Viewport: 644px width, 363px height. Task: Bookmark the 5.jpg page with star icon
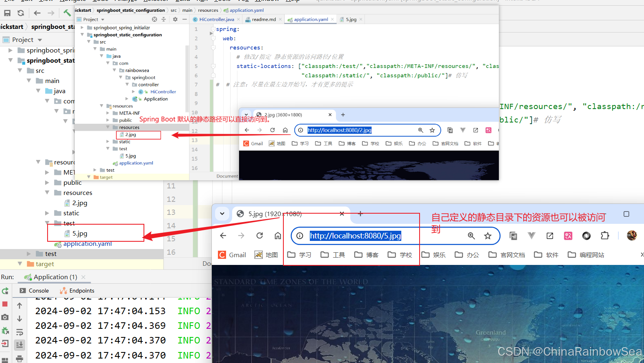tap(488, 236)
